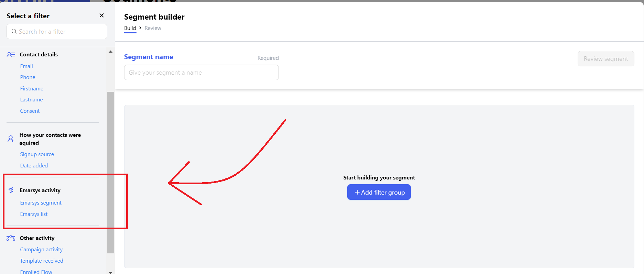Pick the Signup source filter
644x274 pixels.
[x=37, y=154]
